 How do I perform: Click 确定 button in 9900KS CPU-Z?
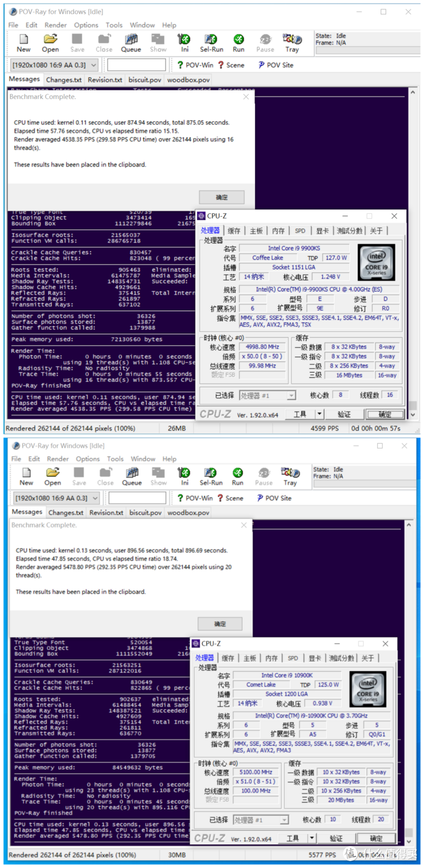click(x=385, y=414)
